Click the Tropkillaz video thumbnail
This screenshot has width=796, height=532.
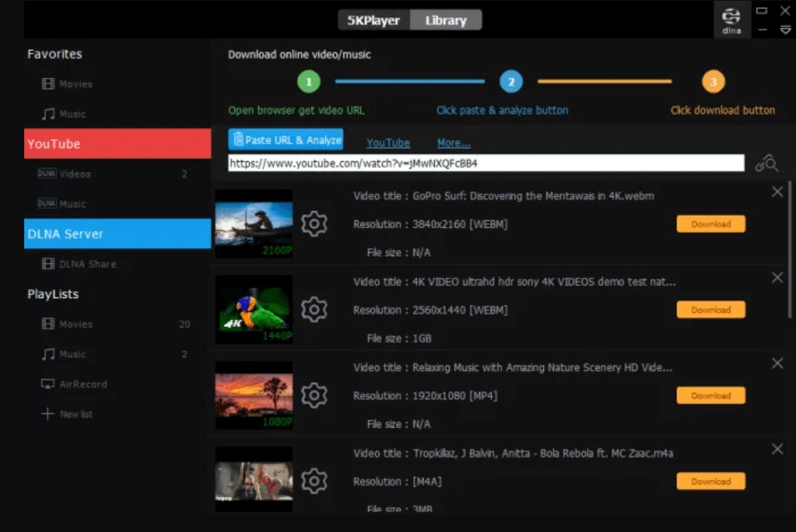click(253, 480)
